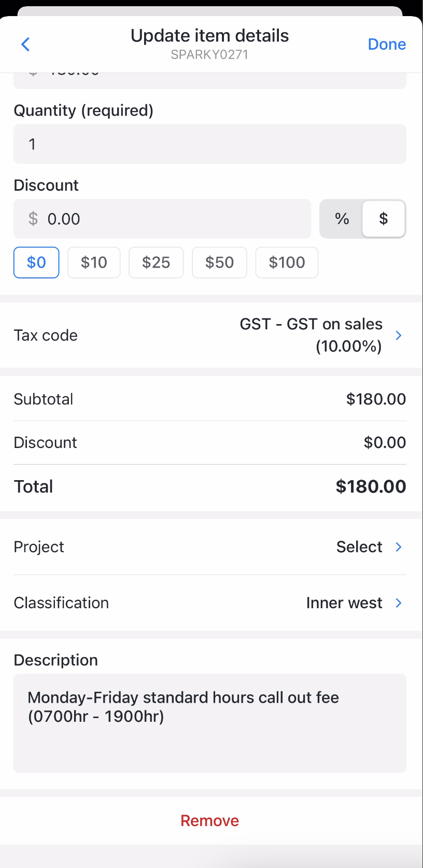This screenshot has height=868, width=423.
Task: Remove this invoice item
Action: [209, 821]
